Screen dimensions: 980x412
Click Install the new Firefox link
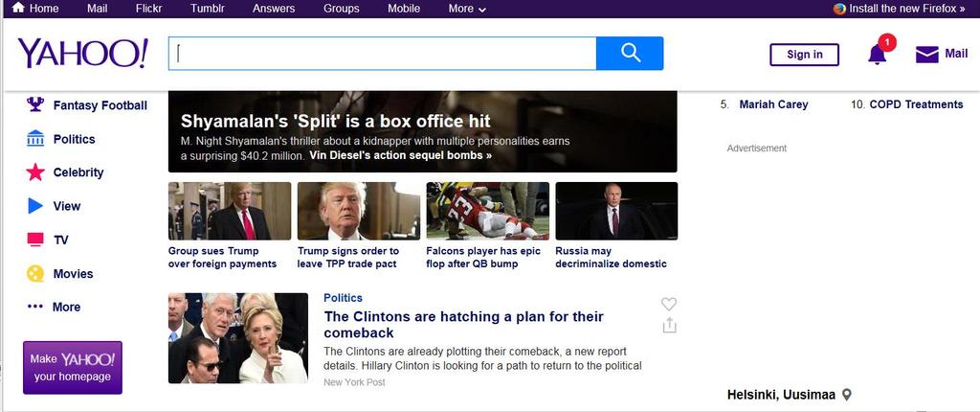click(x=907, y=9)
